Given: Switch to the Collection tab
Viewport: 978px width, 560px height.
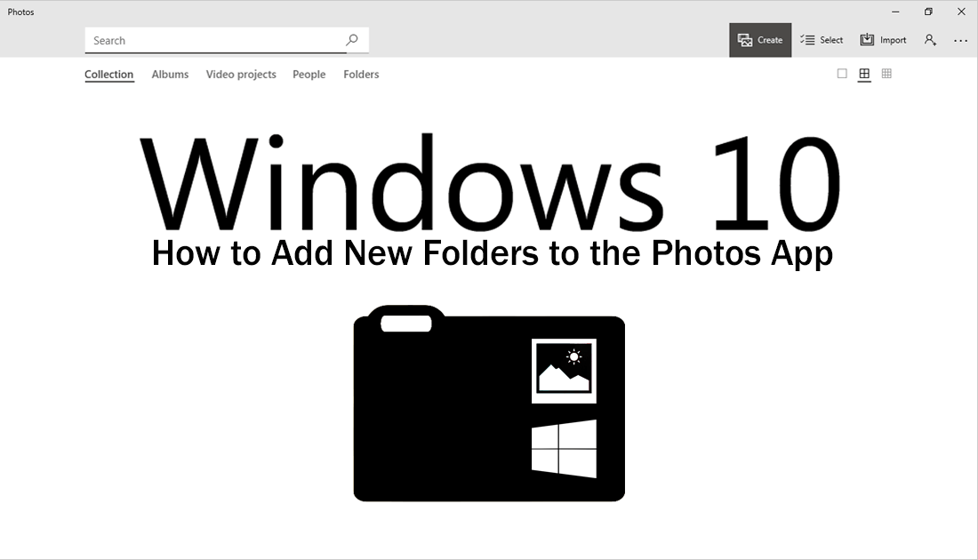Looking at the screenshot, I should pos(109,74).
